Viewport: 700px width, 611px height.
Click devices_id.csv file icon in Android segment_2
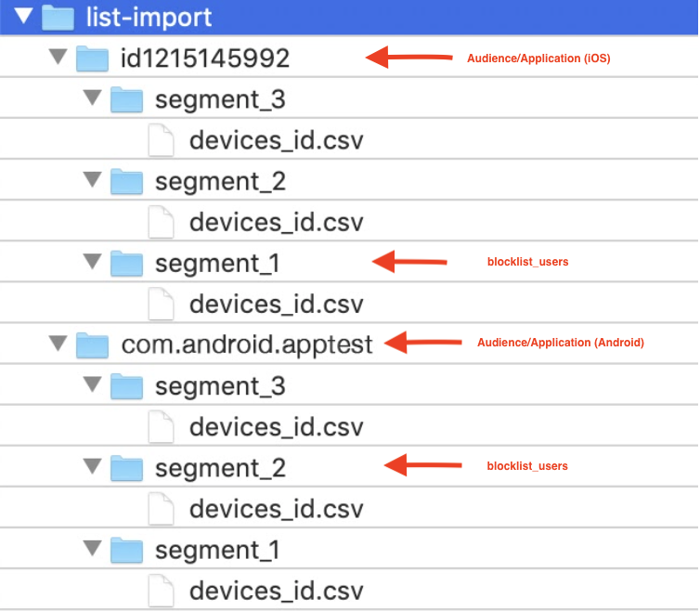(162, 509)
